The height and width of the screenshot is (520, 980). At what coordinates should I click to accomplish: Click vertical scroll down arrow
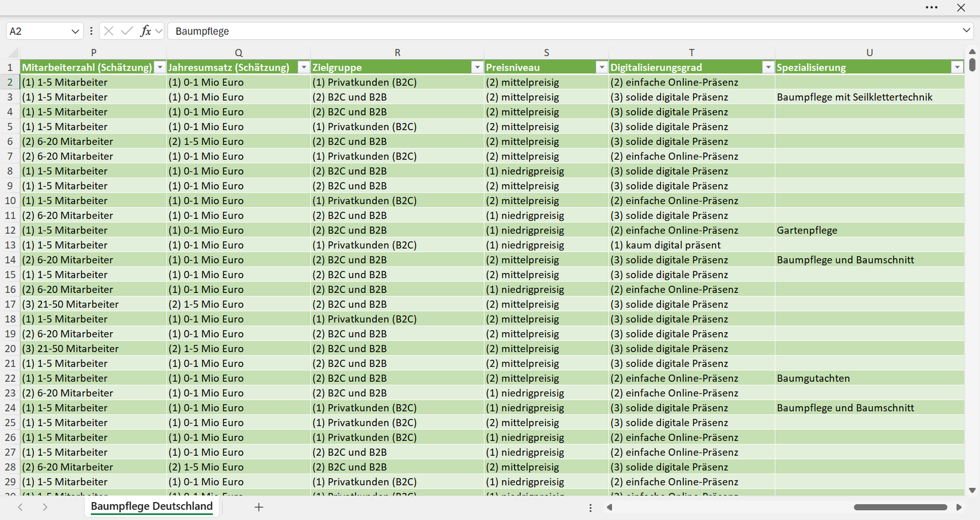[972, 490]
